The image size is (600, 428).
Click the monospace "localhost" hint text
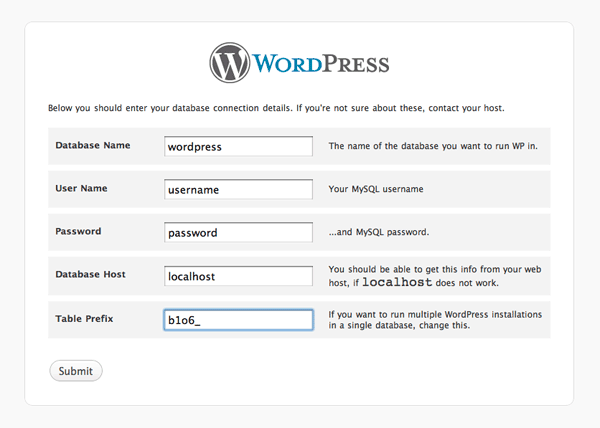[x=397, y=282]
